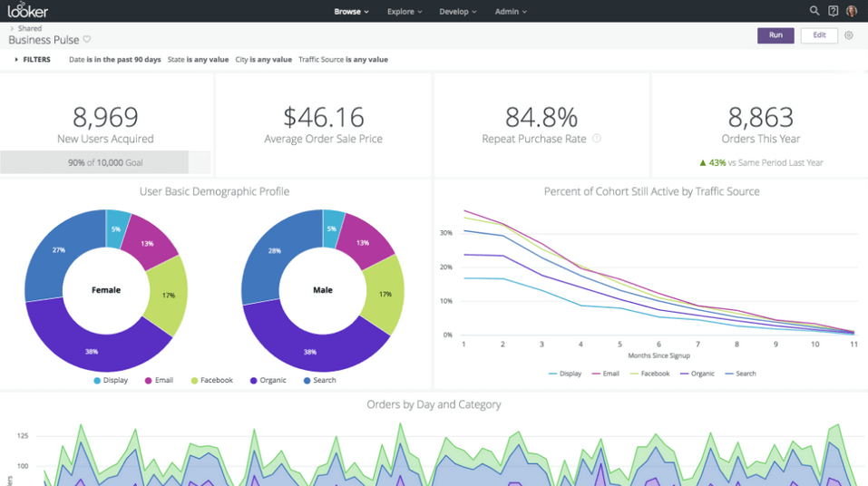Click the Looker logo
Viewport: 868px width, 486px height.
(28, 10)
